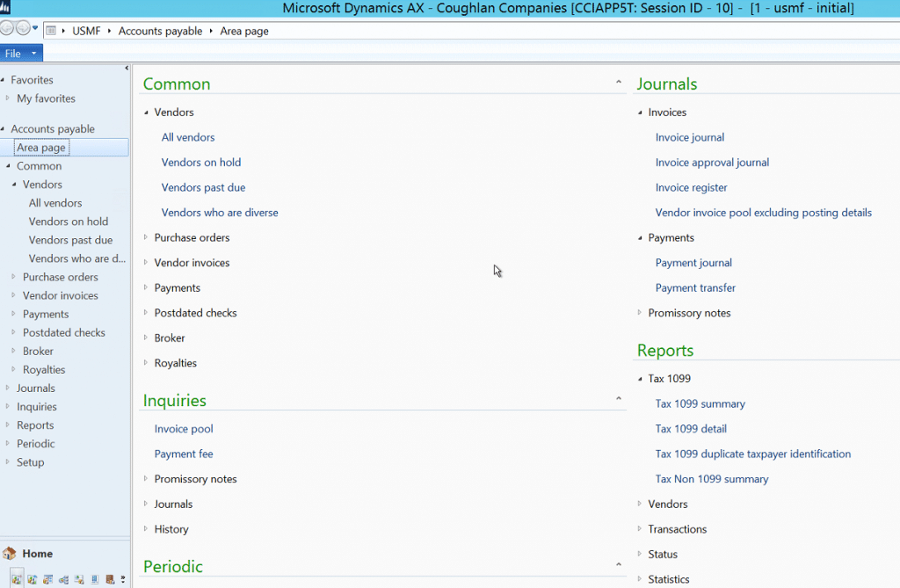
Task: Click the forward navigation arrow button
Action: [x=22, y=28]
